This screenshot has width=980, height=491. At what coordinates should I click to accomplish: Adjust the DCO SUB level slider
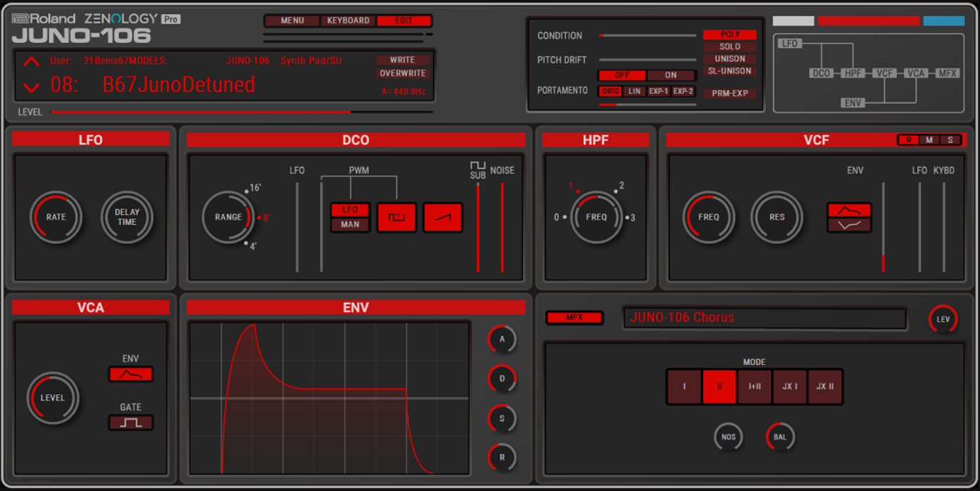pos(478,227)
